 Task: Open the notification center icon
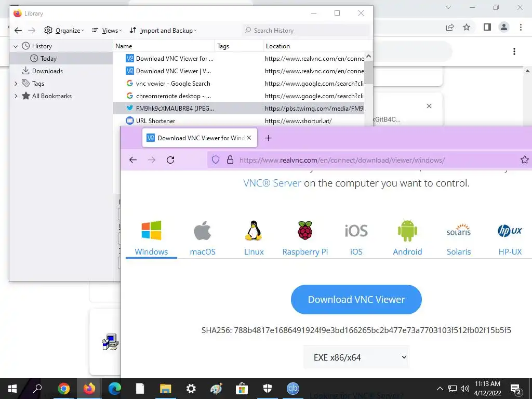[x=516, y=389]
